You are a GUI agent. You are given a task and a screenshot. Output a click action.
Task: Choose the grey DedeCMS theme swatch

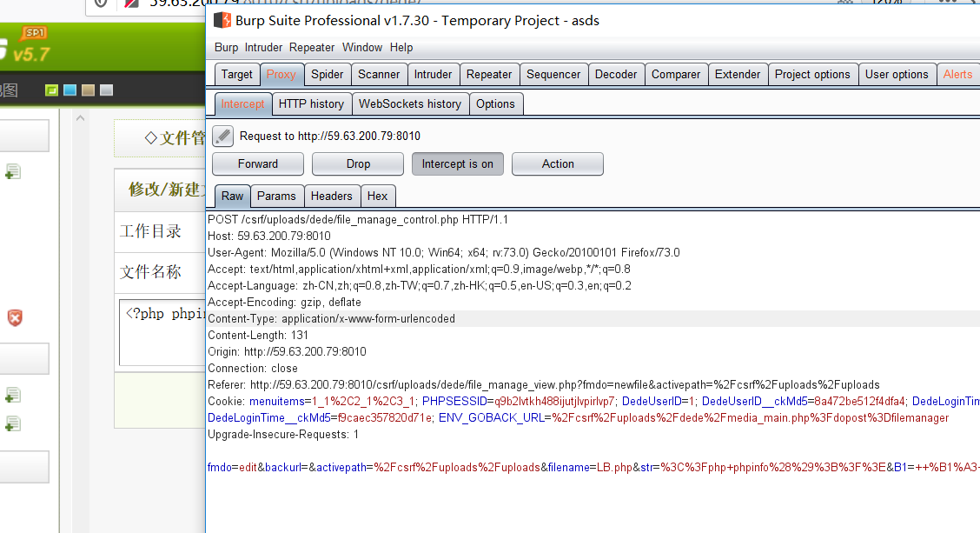point(106,90)
